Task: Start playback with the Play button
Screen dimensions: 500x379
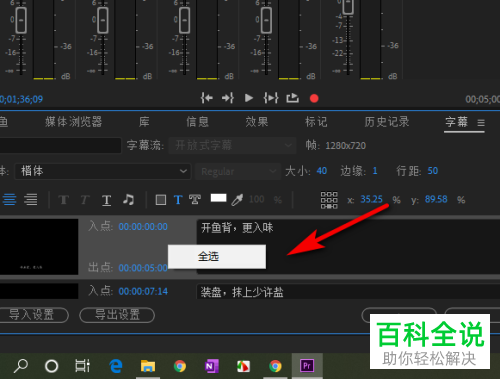Action: point(249,98)
